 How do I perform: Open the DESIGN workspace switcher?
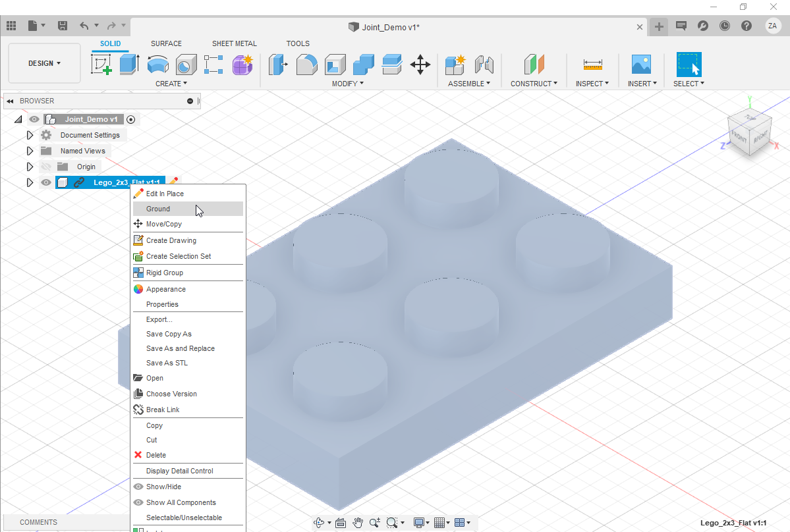coord(43,63)
